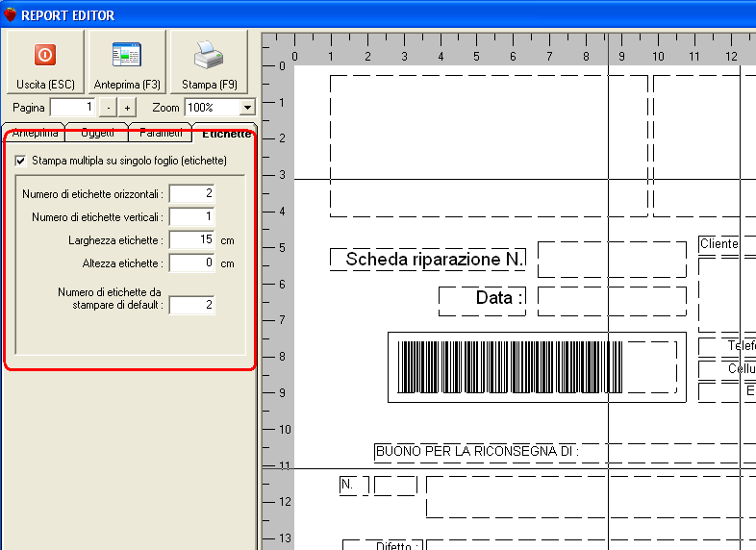This screenshot has height=550, width=756.
Task: Select the empty box right of Scheda riparazione
Action: pos(613,260)
